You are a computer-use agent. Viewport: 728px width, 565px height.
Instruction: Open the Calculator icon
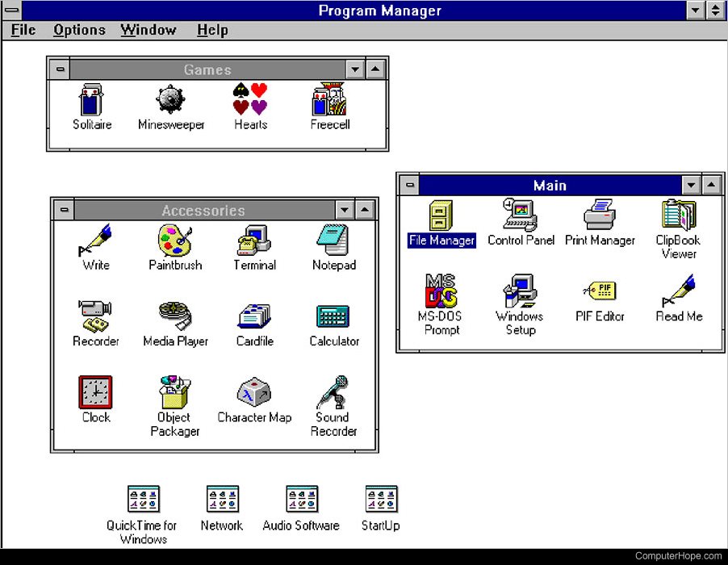point(333,316)
